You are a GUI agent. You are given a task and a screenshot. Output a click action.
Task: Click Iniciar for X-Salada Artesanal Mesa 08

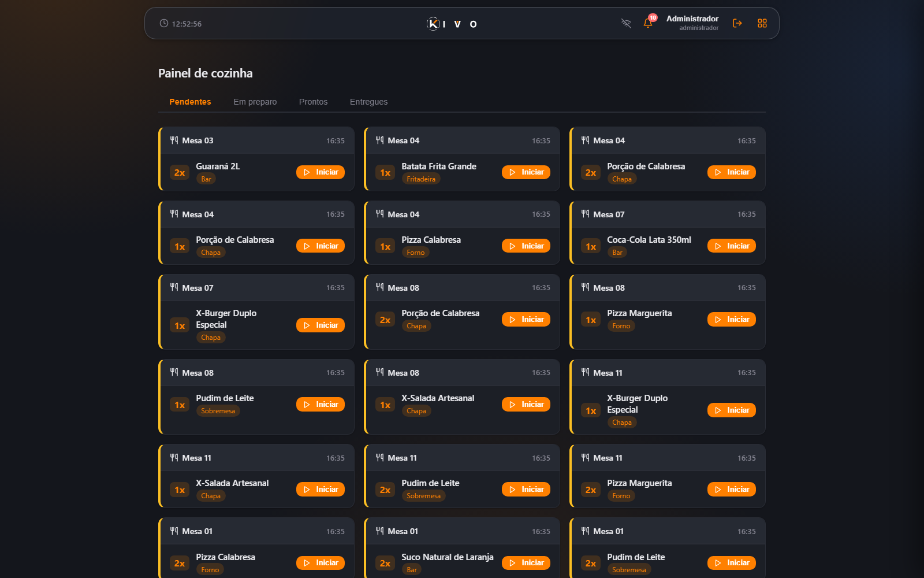pyautogui.click(x=526, y=404)
